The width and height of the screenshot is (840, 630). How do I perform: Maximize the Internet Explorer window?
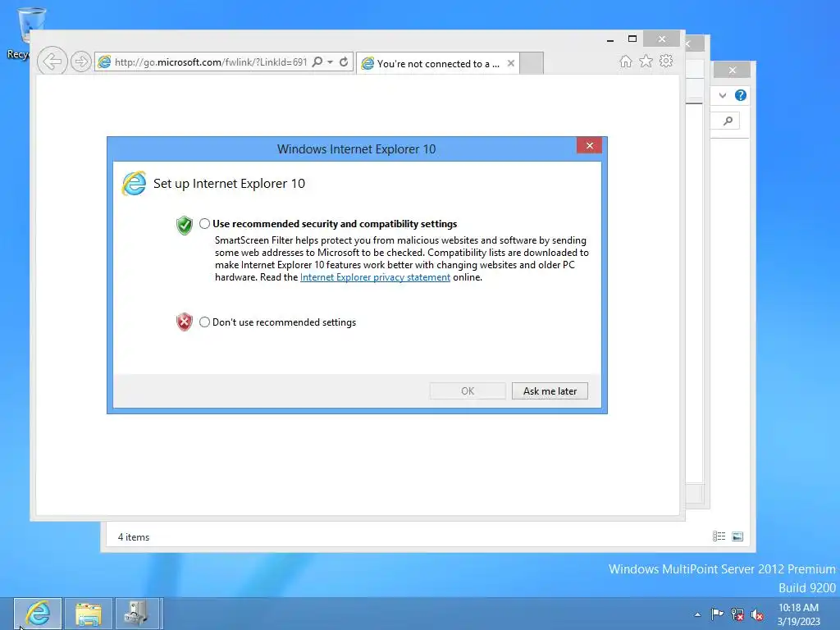(x=632, y=39)
